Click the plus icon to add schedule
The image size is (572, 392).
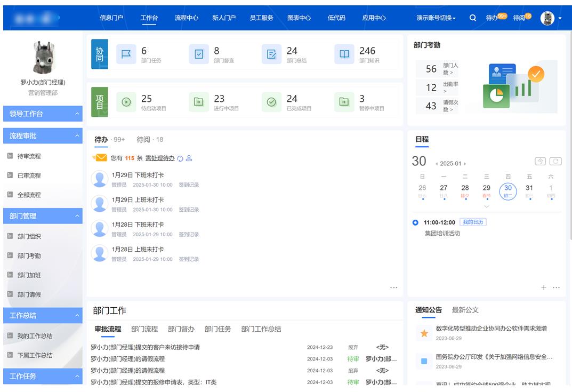tap(544, 287)
